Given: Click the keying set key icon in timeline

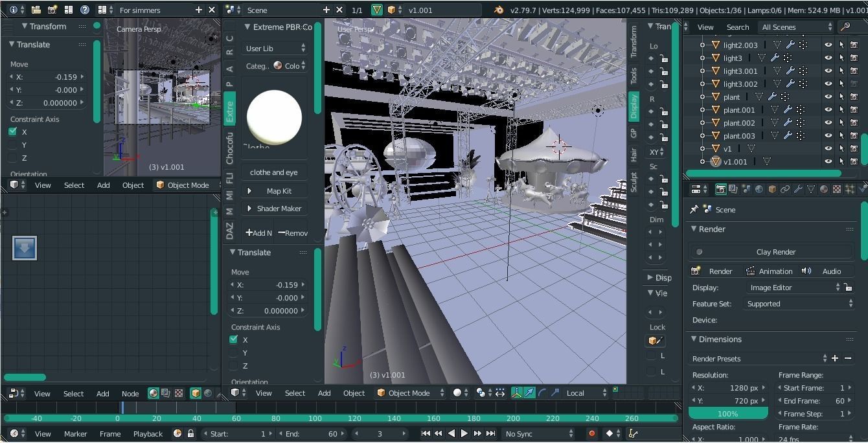Looking at the screenshot, I should (633, 434).
